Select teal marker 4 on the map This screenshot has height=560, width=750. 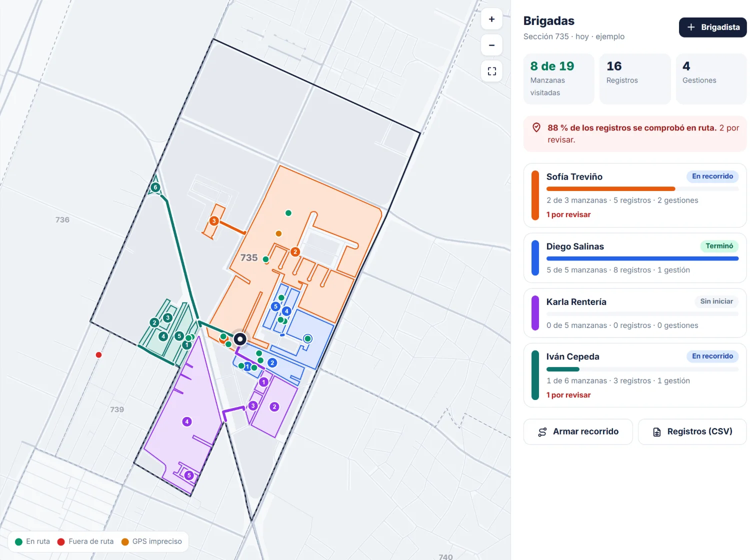[x=163, y=336]
